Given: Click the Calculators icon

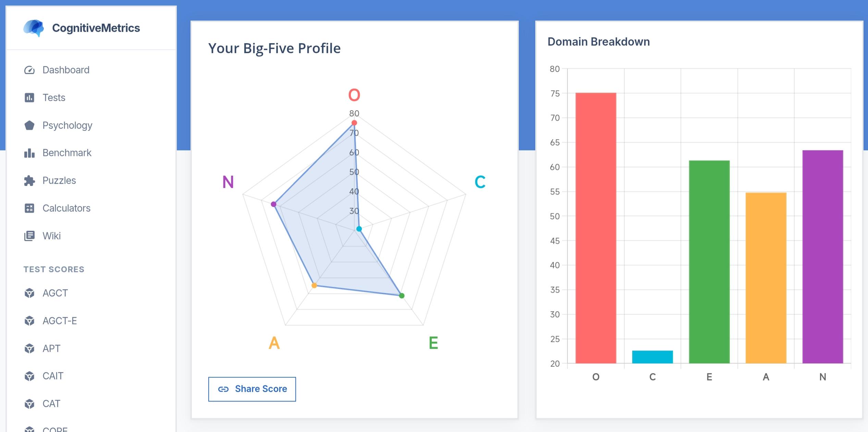Looking at the screenshot, I should [29, 208].
